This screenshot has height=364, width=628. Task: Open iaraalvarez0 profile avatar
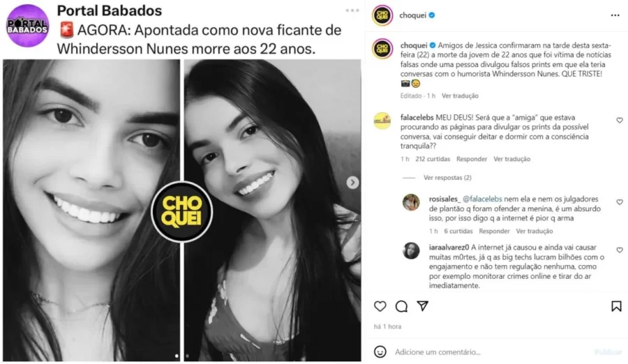tap(411, 250)
